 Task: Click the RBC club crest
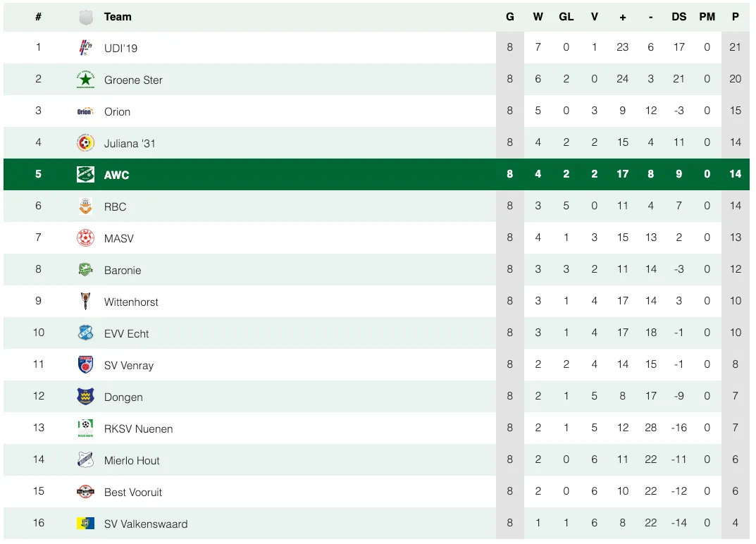click(85, 206)
